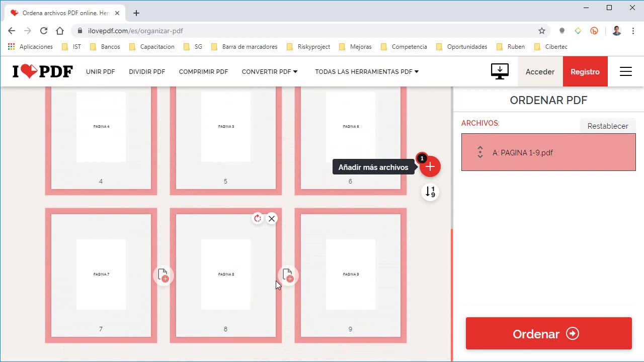This screenshot has height=362, width=644.
Task: Close the Ordena archivos PDF tab
Action: (x=117, y=13)
